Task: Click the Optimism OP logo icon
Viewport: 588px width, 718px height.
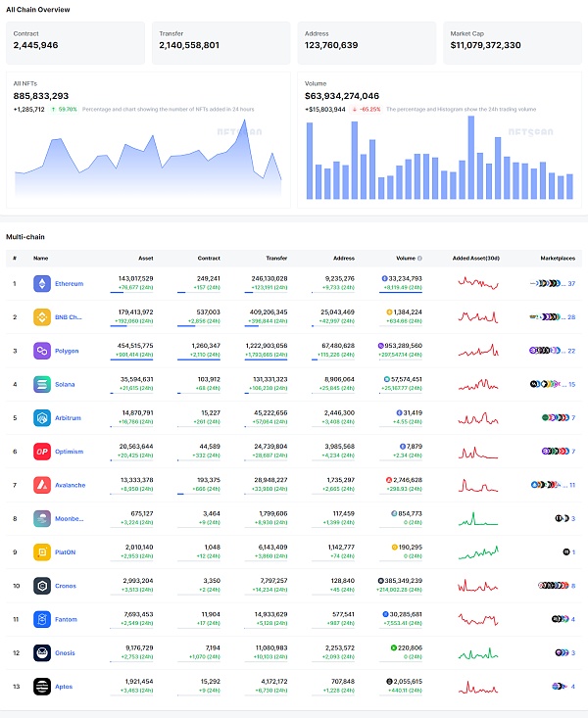Action: (x=42, y=452)
